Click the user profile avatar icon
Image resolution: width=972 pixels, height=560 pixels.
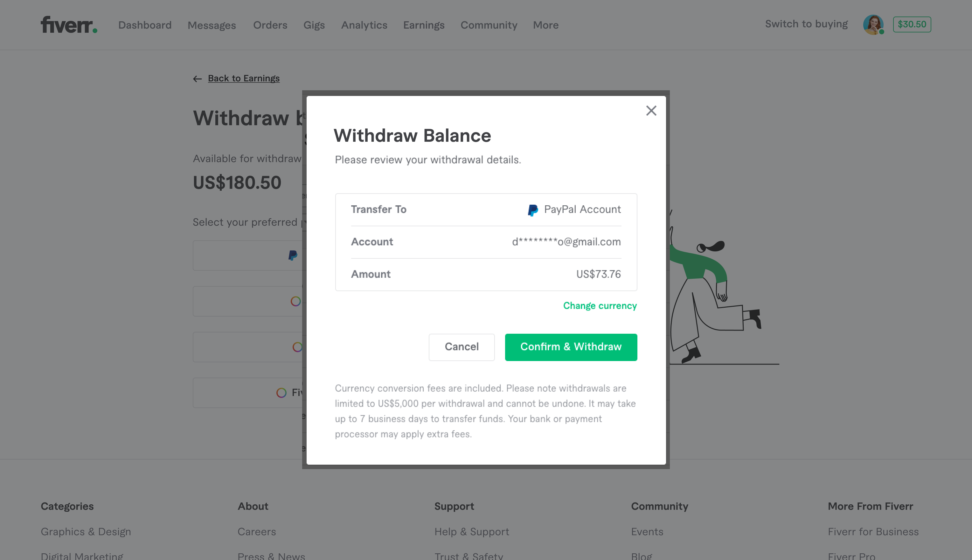[x=875, y=25]
